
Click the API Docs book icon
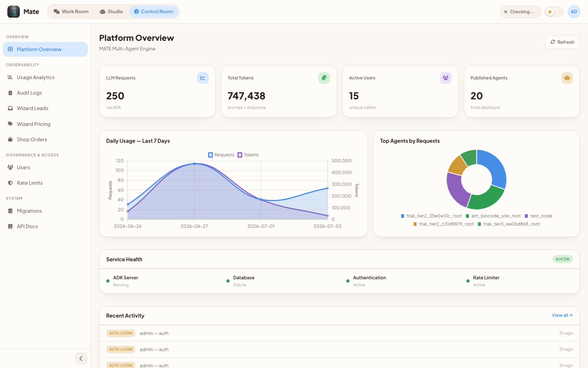tap(10, 226)
